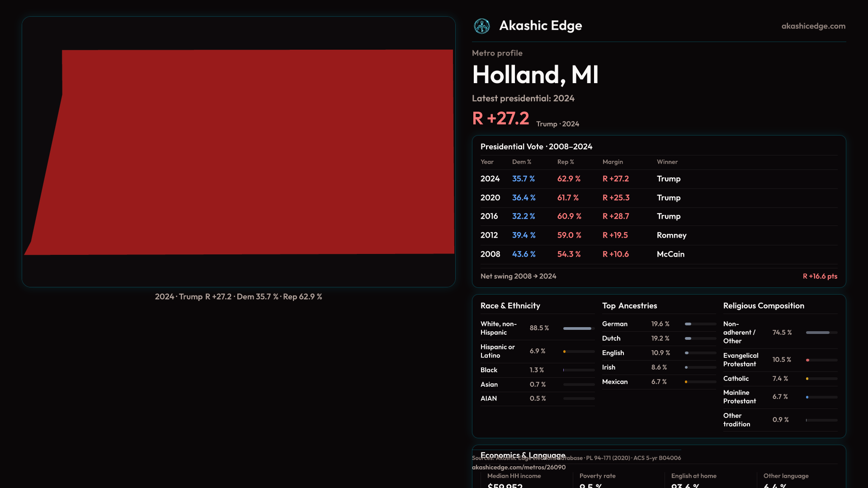This screenshot has height=488, width=868.
Task: Click the Dutch ancestry row
Action: click(658, 338)
